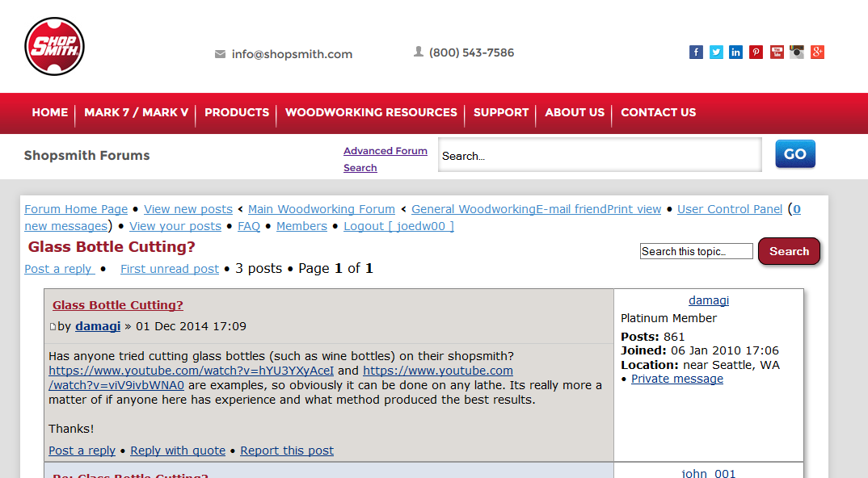This screenshot has height=478, width=868.
Task: Open the Products menu
Action: pos(237,112)
